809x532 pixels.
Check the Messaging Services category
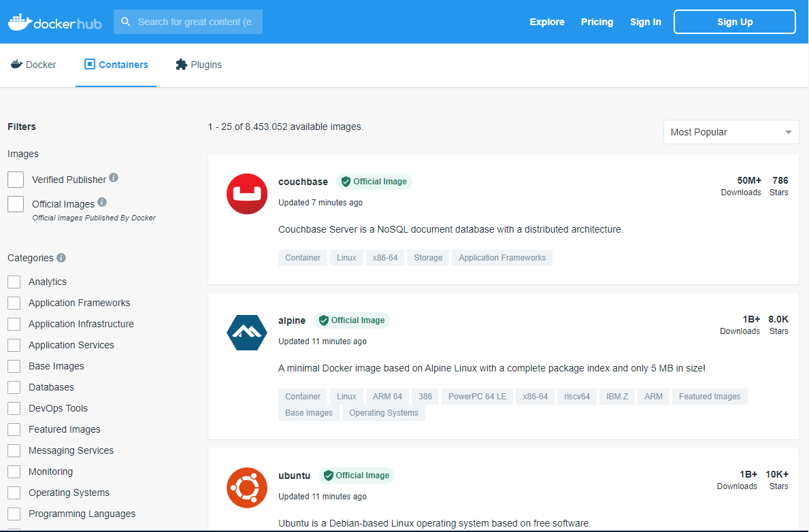(14, 450)
